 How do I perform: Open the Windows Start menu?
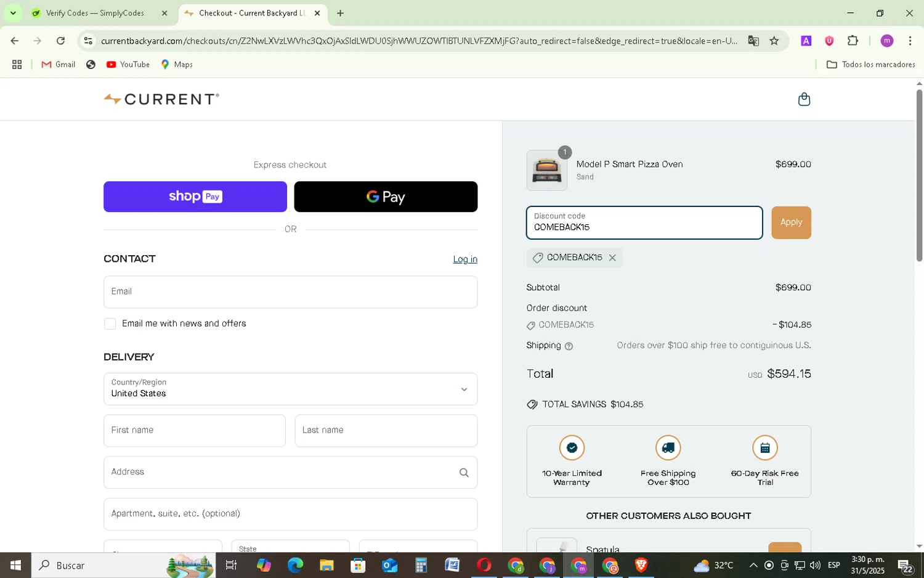tap(15, 565)
